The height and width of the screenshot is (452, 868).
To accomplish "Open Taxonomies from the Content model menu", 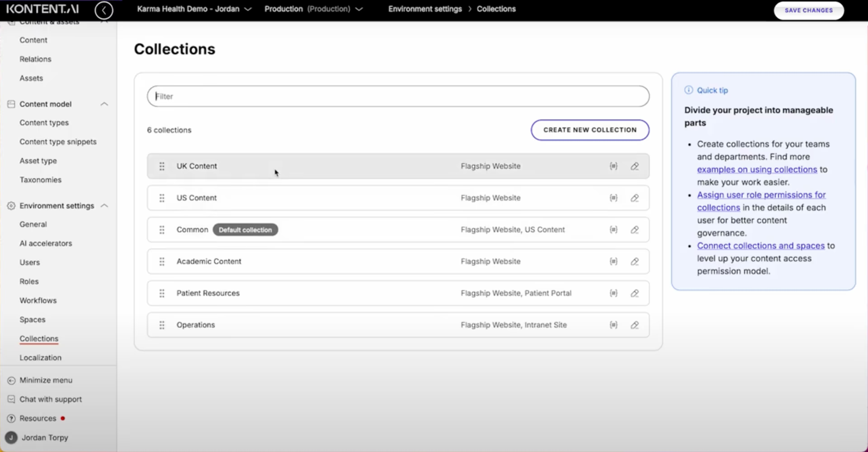I will pyautogui.click(x=40, y=180).
